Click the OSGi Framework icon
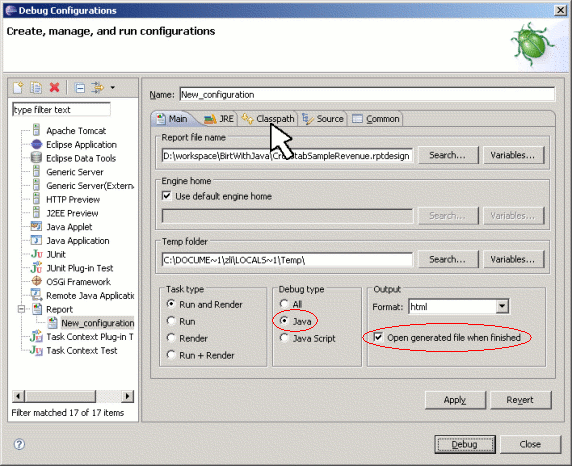Viewport: 572px width, 466px height. (36, 281)
